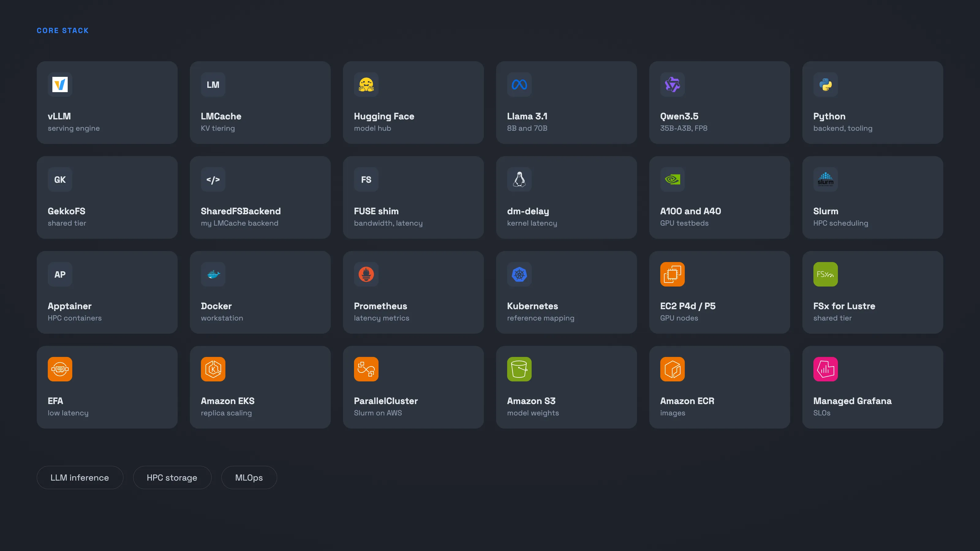980x551 pixels.
Task: Click the Qwen3.5 title text
Action: pos(680,117)
